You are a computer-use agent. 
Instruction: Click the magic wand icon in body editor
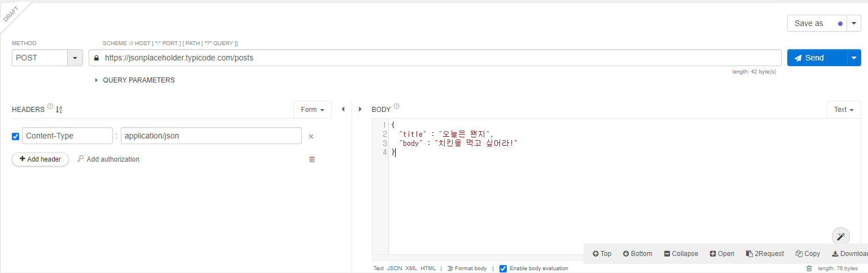840,236
